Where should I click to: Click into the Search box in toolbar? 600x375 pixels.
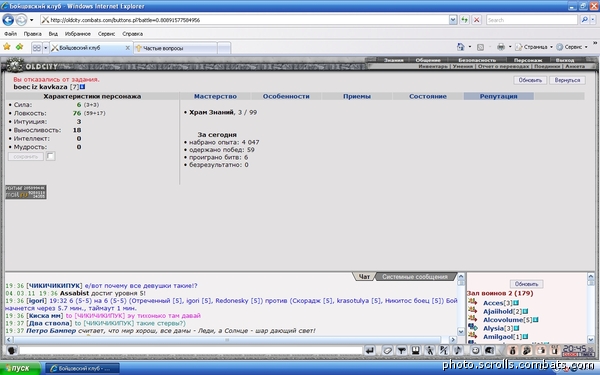tap(532, 20)
